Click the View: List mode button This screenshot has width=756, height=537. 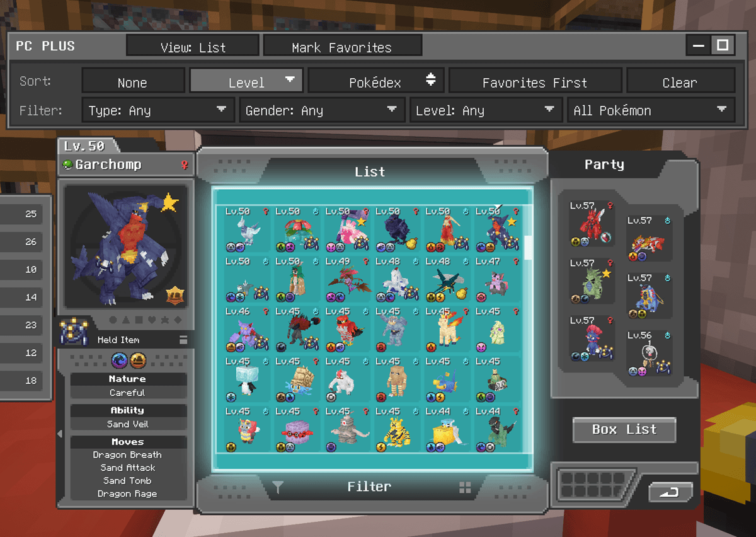point(193,47)
